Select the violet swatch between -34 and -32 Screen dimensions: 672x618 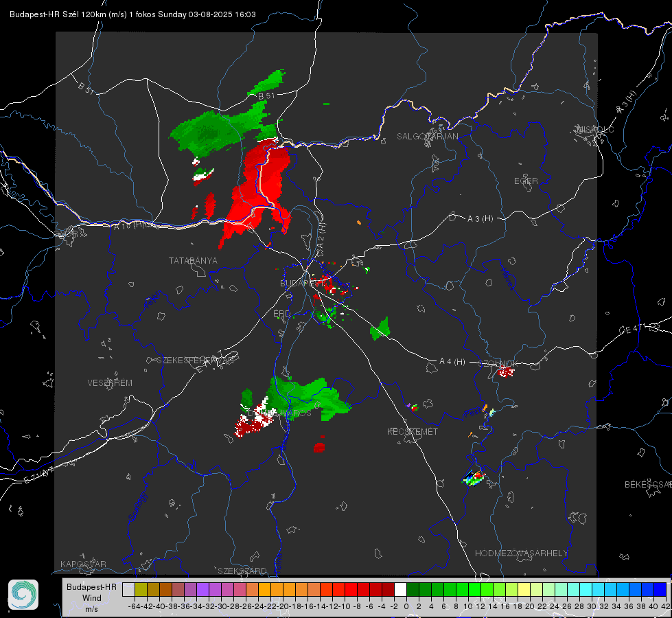pos(202,590)
